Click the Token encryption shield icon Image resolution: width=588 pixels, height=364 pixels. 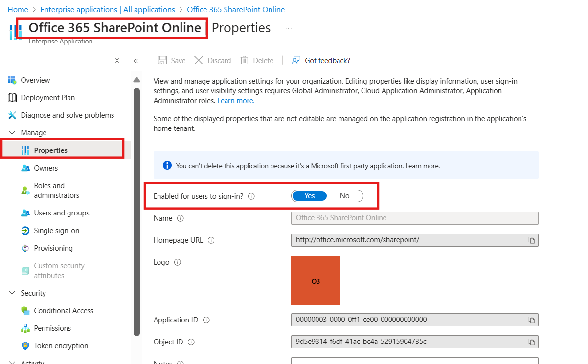(x=25, y=346)
